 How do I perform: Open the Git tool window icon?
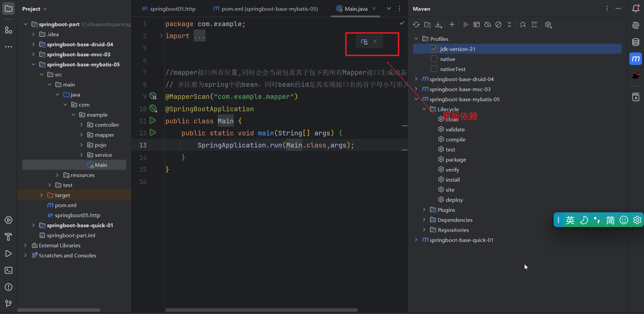(8, 304)
